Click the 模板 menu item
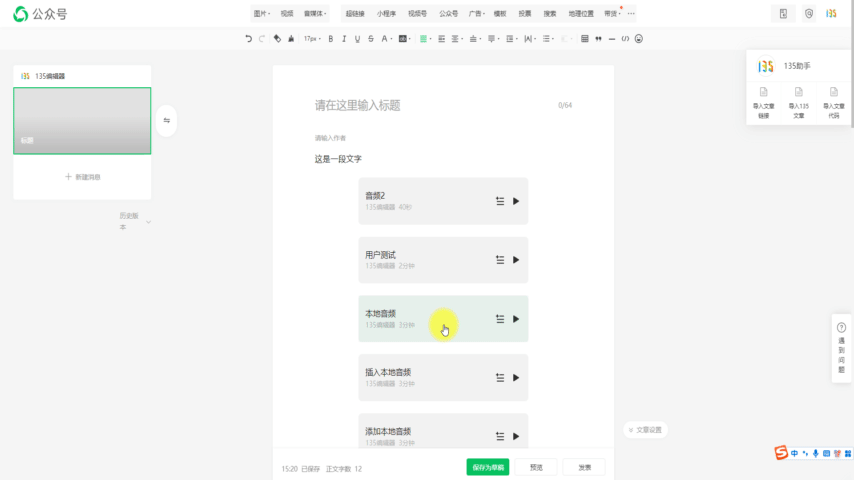The height and width of the screenshot is (480, 854). [500, 14]
